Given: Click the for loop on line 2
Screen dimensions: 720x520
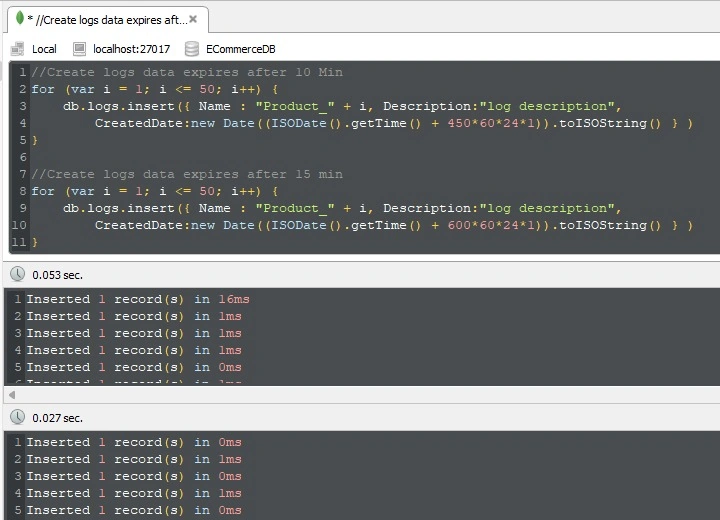Looking at the screenshot, I should click(154, 89).
